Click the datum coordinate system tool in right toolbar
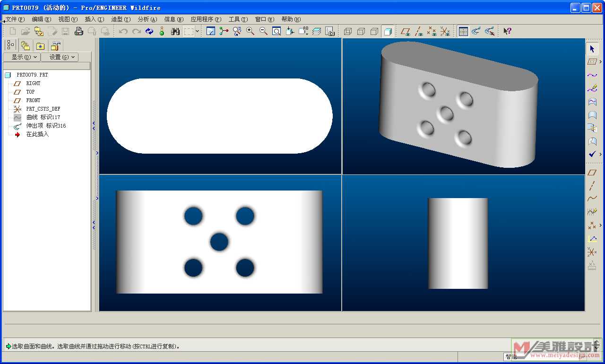This screenshot has width=605, height=364. point(592,252)
